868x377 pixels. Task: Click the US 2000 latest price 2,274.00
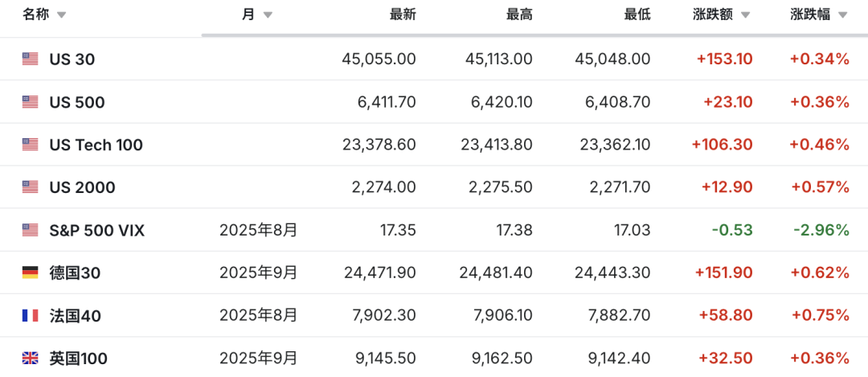coord(383,187)
